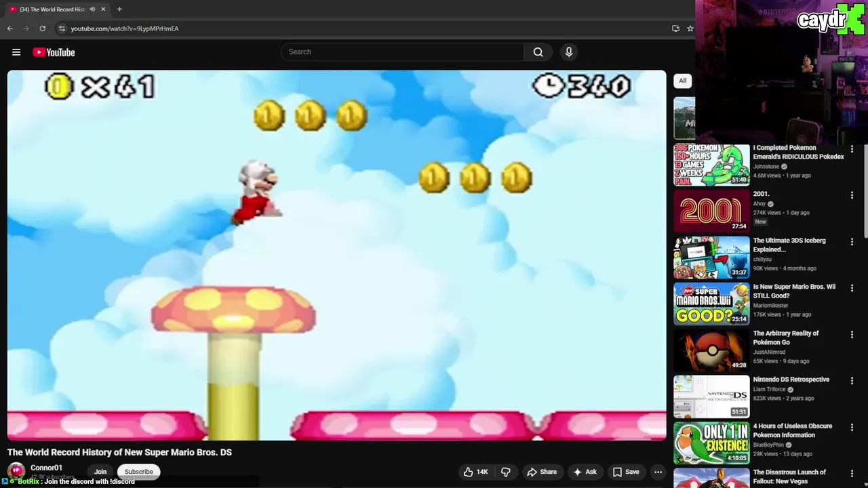The image size is (868, 488).
Task: Click 'The Disastrous Launch of Fallout: New Vegas' title
Action: click(x=789, y=476)
